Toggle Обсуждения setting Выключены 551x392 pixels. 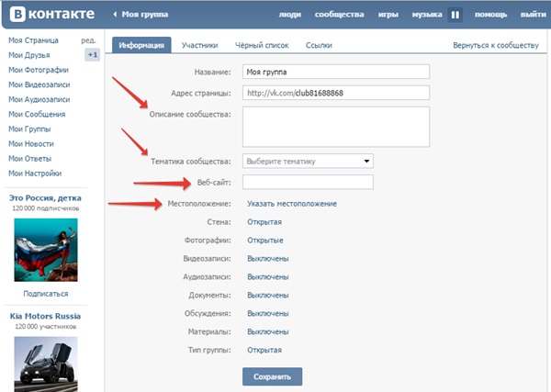[267, 313]
